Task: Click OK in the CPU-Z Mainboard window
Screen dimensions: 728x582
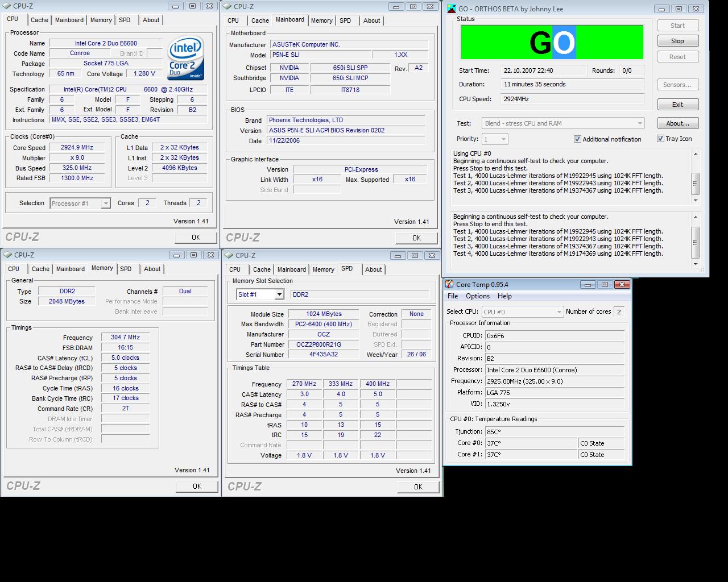Action: (416, 238)
